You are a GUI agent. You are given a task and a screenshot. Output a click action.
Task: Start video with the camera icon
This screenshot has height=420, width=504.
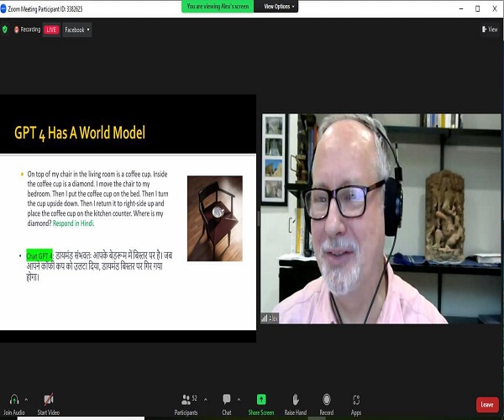click(x=48, y=400)
